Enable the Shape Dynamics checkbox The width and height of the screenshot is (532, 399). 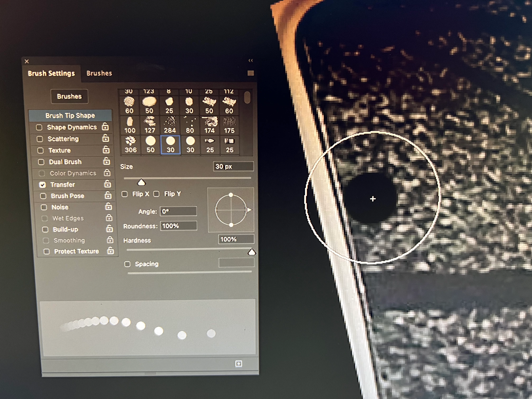pyautogui.click(x=39, y=127)
